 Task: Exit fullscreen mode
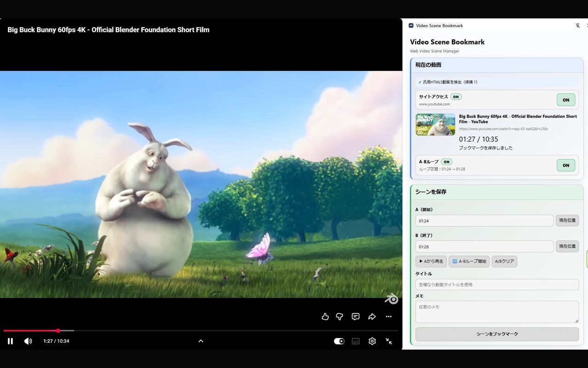pos(389,341)
